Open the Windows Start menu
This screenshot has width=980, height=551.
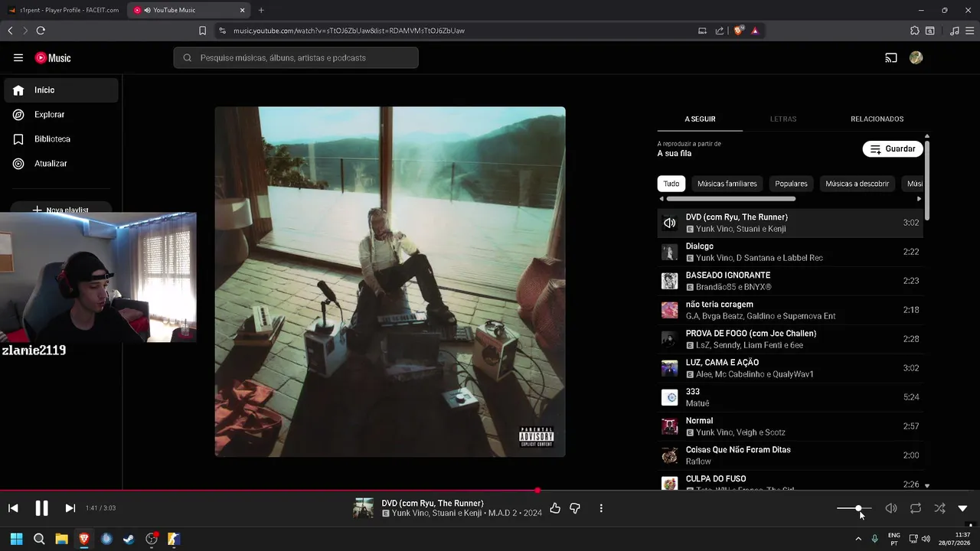(x=16, y=539)
